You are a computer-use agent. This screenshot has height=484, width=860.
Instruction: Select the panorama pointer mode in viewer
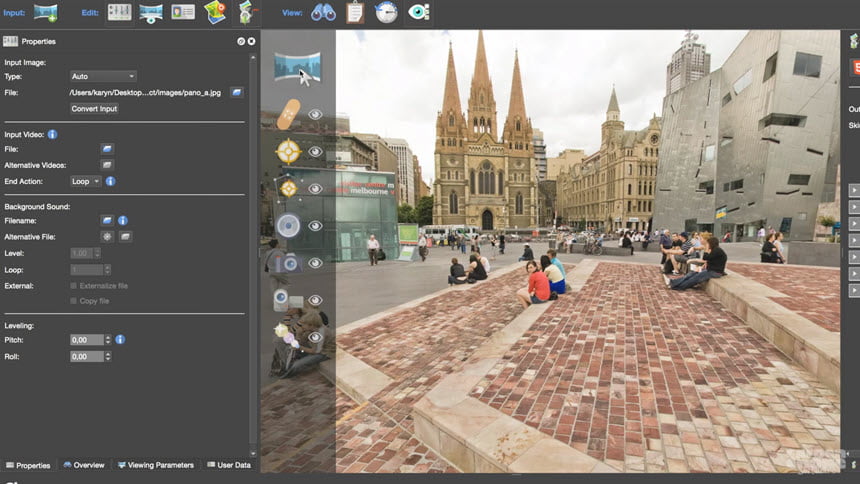click(x=297, y=68)
